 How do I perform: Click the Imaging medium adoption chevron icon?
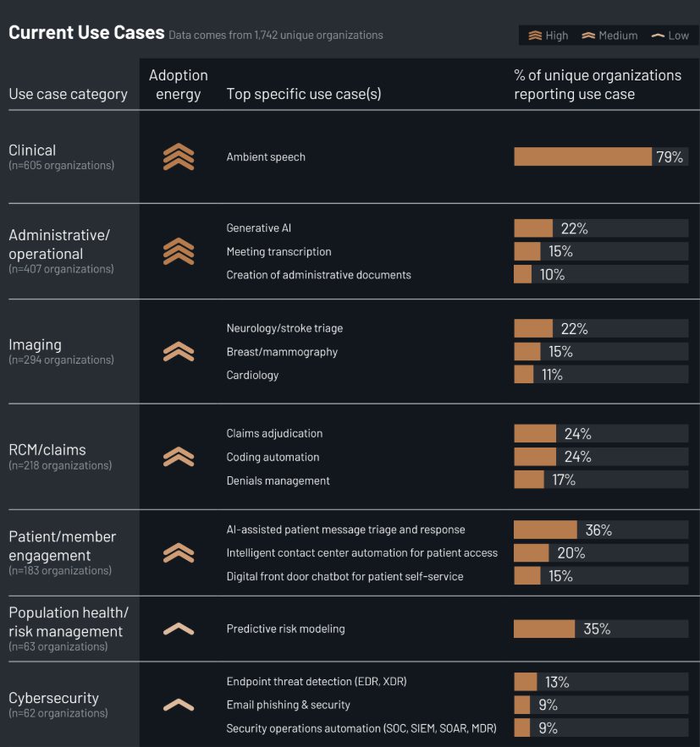[x=179, y=352]
